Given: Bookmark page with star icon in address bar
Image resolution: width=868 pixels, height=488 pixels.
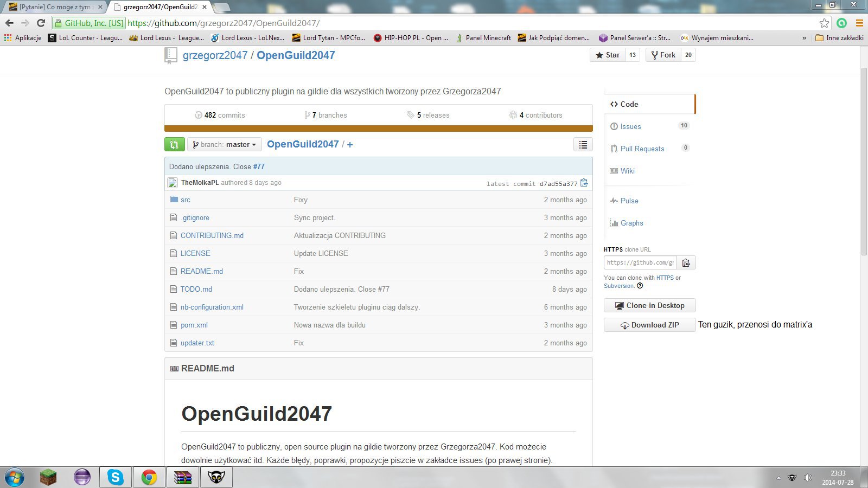Looking at the screenshot, I should click(x=824, y=23).
